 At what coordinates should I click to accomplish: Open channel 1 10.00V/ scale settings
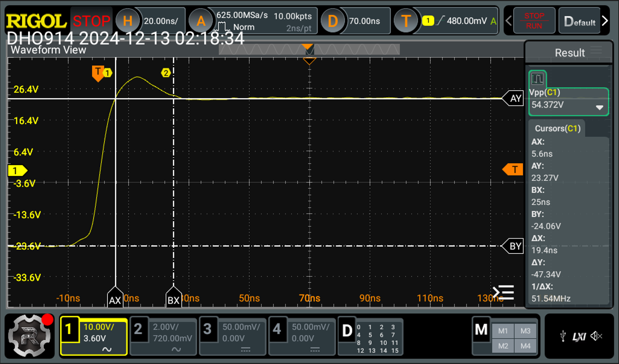[x=94, y=336]
